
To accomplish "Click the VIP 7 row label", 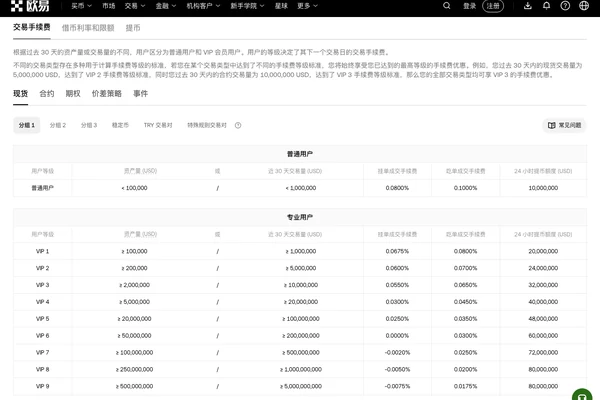I will point(42,353).
